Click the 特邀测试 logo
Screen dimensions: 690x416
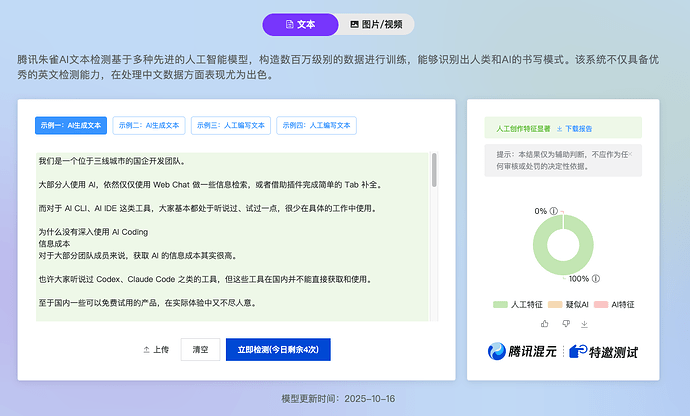coord(603,352)
